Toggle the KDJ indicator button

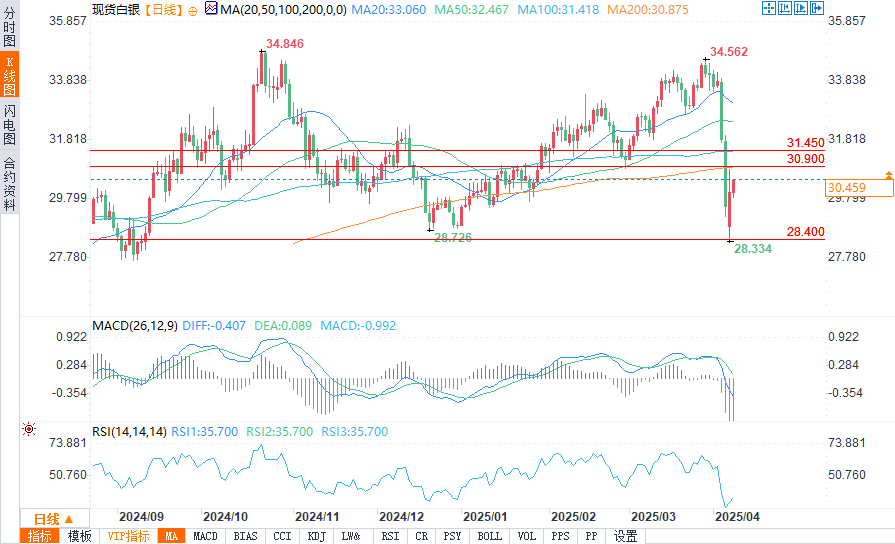[x=316, y=537]
